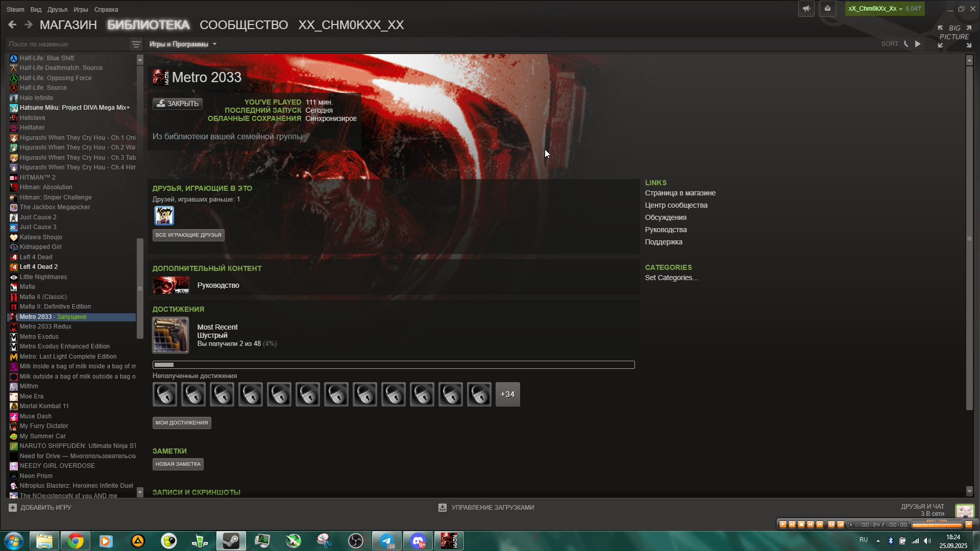
Task: Open the xX_Chm0kXx_Xx account dropdown
Action: [x=875, y=9]
